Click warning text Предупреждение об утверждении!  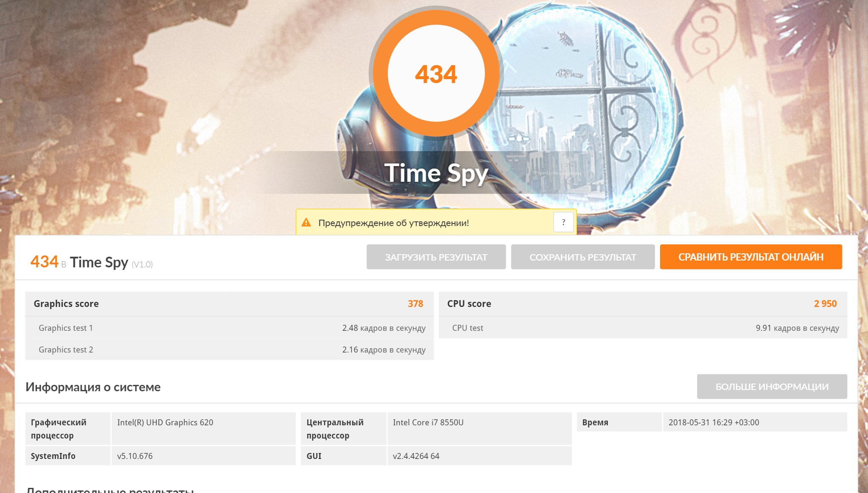[x=393, y=223]
